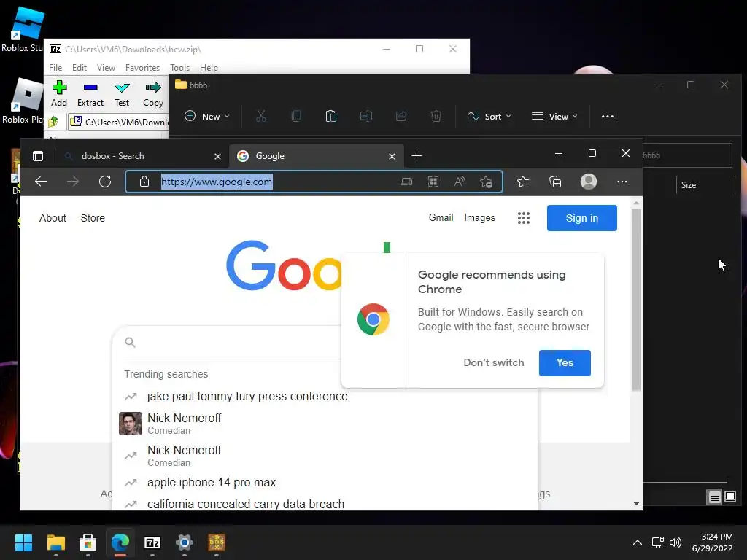Click the Read aloud icon in address bar
747x560 pixels.
point(460,182)
